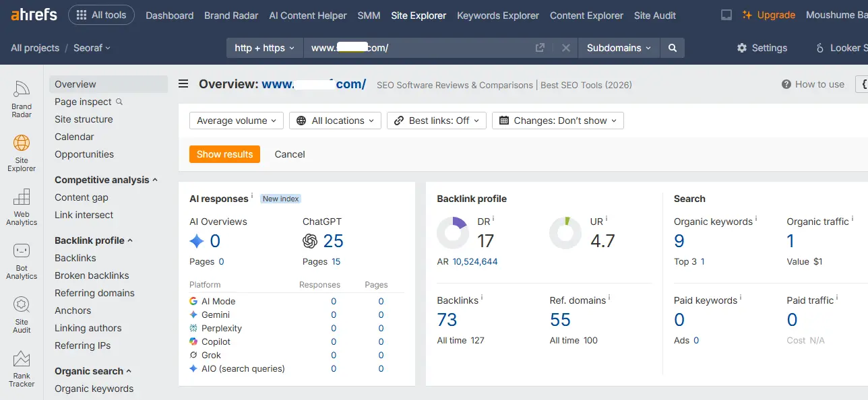The height and width of the screenshot is (400, 868).
Task: Click the AI responses info icon
Action: pyautogui.click(x=252, y=196)
